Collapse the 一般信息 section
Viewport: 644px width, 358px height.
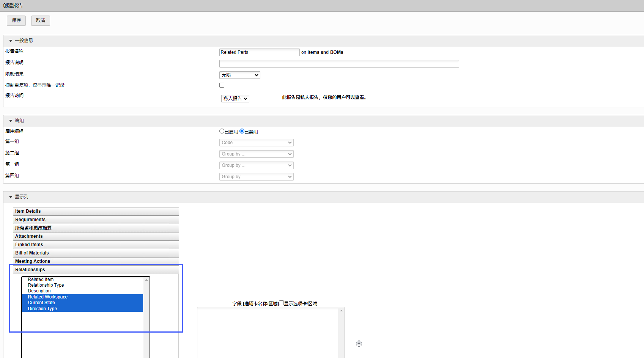tap(11, 41)
